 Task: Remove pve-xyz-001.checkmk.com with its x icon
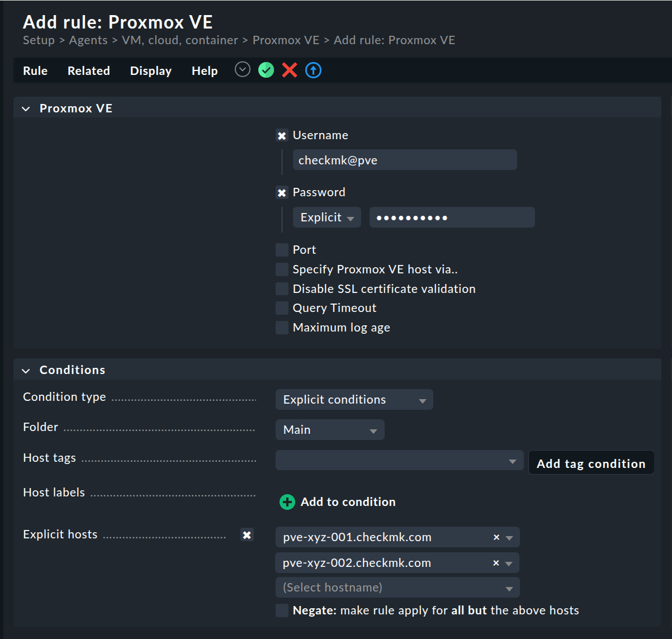[x=496, y=537]
